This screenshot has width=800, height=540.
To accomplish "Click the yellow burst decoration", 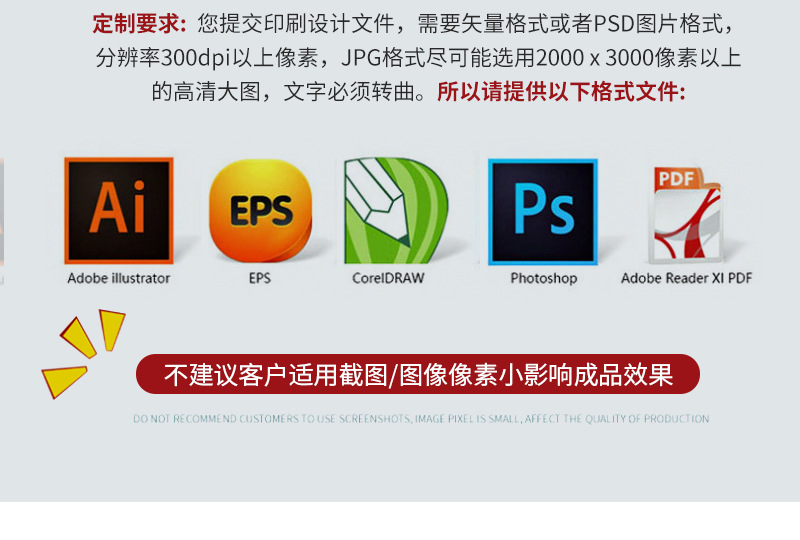I will click(x=84, y=353).
